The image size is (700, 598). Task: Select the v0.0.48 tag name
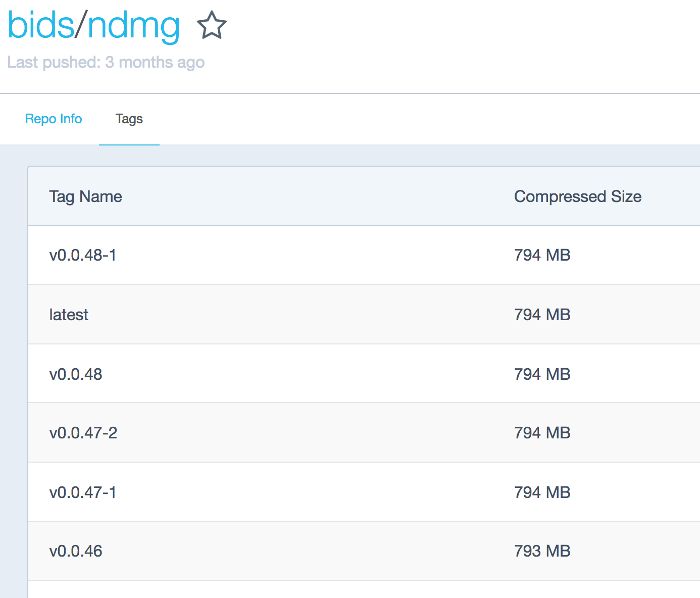coord(76,374)
